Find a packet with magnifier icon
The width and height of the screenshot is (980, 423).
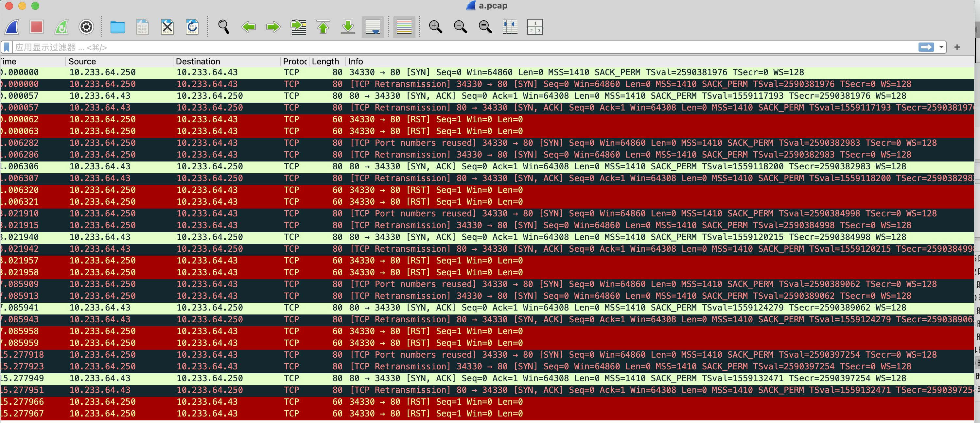[223, 27]
